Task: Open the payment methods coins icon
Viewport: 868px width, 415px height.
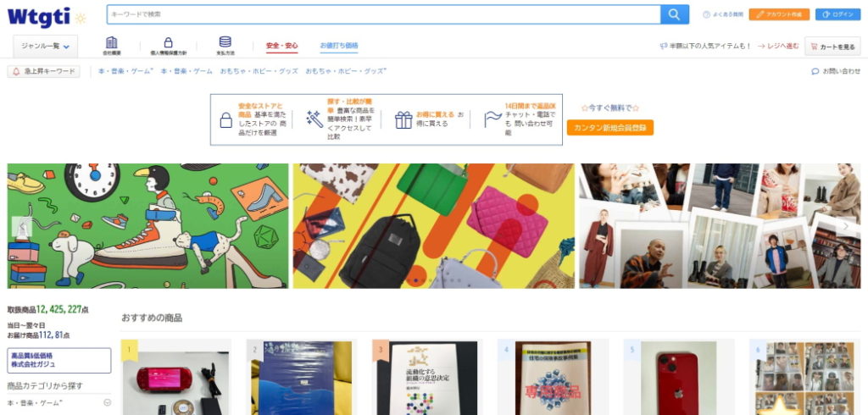Action: point(225,42)
